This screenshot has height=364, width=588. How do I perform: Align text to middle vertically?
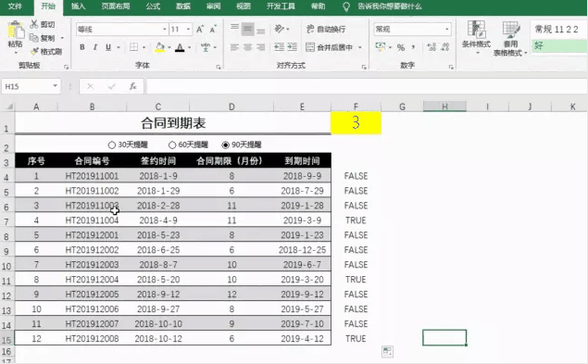[247, 29]
